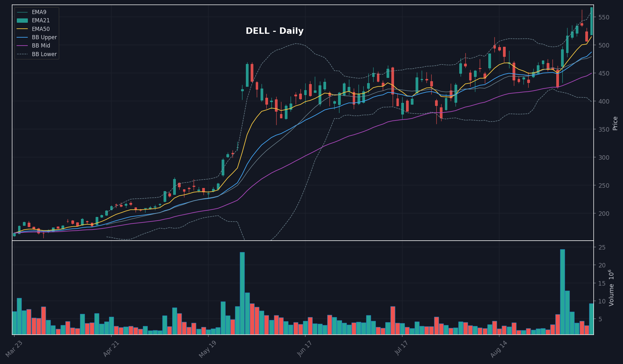Click the 550 price axis tick
Viewport: 623px width, 364px height.
pyautogui.click(x=604, y=18)
